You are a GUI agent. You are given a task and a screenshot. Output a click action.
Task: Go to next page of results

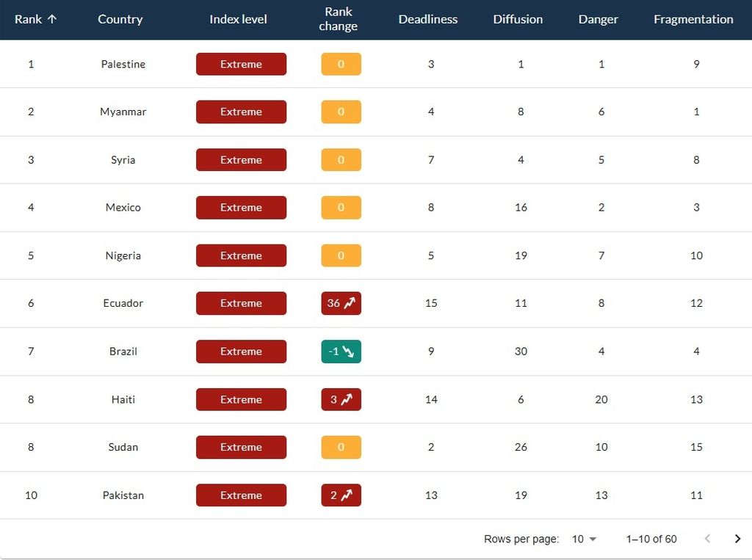pos(737,539)
